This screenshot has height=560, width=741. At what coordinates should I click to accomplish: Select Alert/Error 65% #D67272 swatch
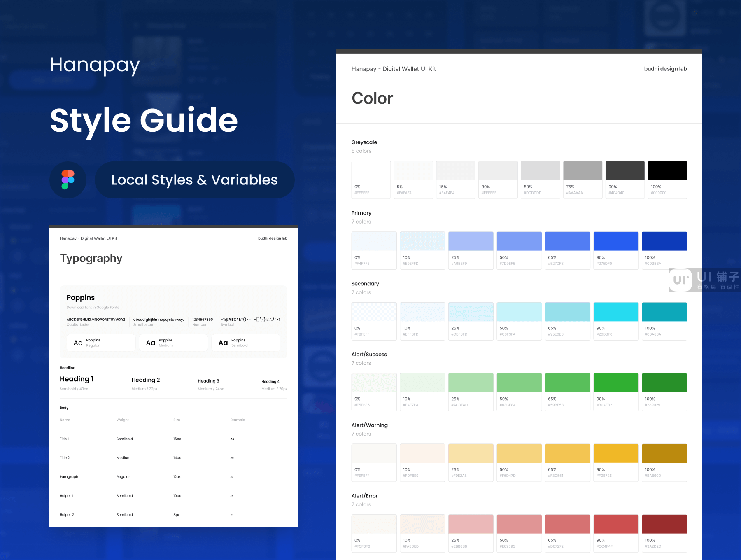pos(568,534)
